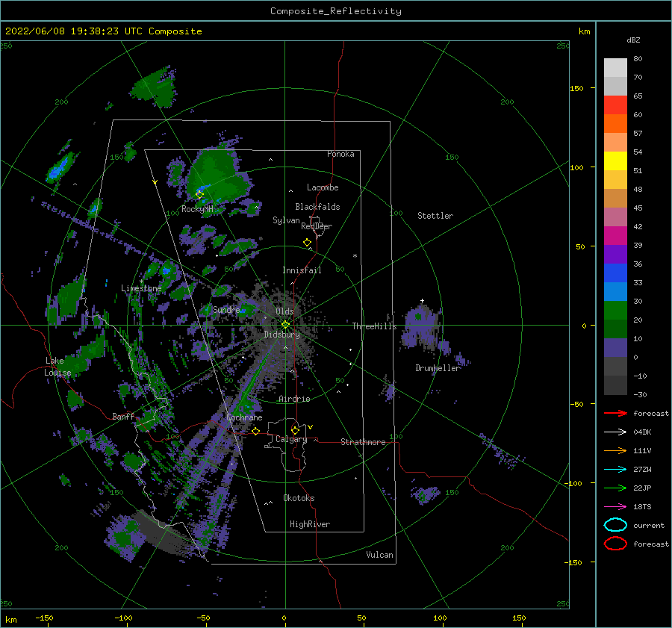This screenshot has height=628, width=672.
Task: Select the Stettler city label
Action: click(x=435, y=216)
